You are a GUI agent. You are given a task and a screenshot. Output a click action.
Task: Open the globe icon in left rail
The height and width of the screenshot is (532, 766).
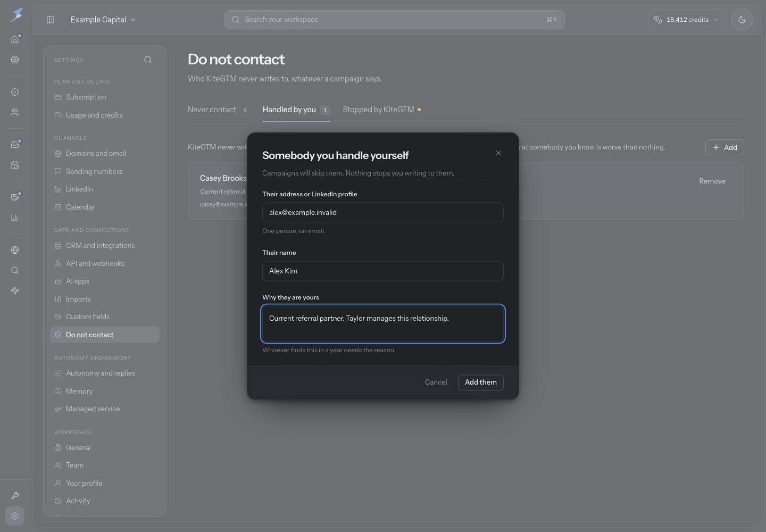coord(15,250)
